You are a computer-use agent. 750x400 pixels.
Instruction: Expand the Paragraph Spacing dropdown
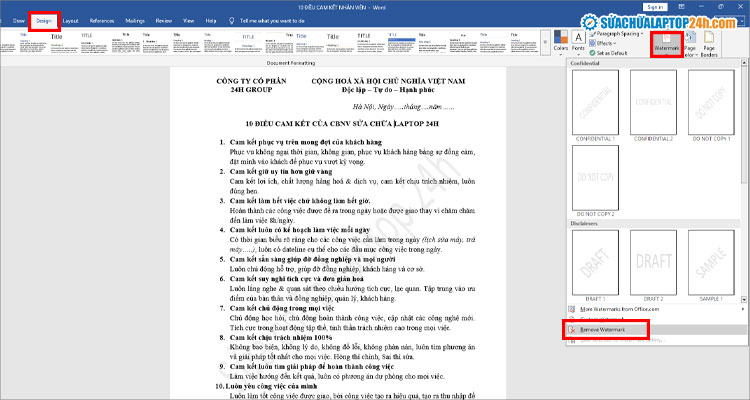[x=620, y=33]
